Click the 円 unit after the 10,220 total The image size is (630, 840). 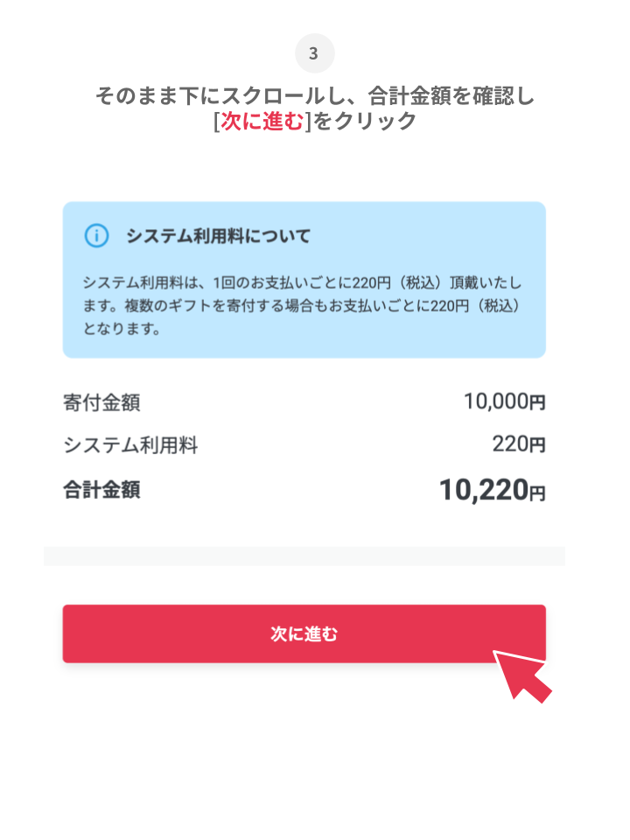tap(536, 493)
